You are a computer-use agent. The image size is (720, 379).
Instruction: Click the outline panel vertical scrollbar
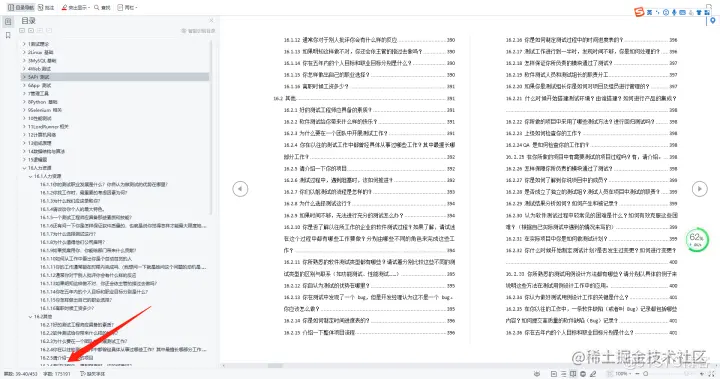pyautogui.click(x=211, y=129)
